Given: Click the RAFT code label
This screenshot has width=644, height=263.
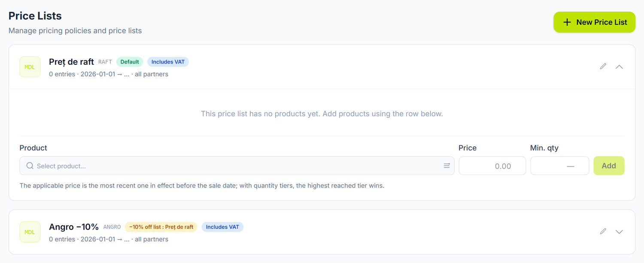Looking at the screenshot, I should pos(105,62).
